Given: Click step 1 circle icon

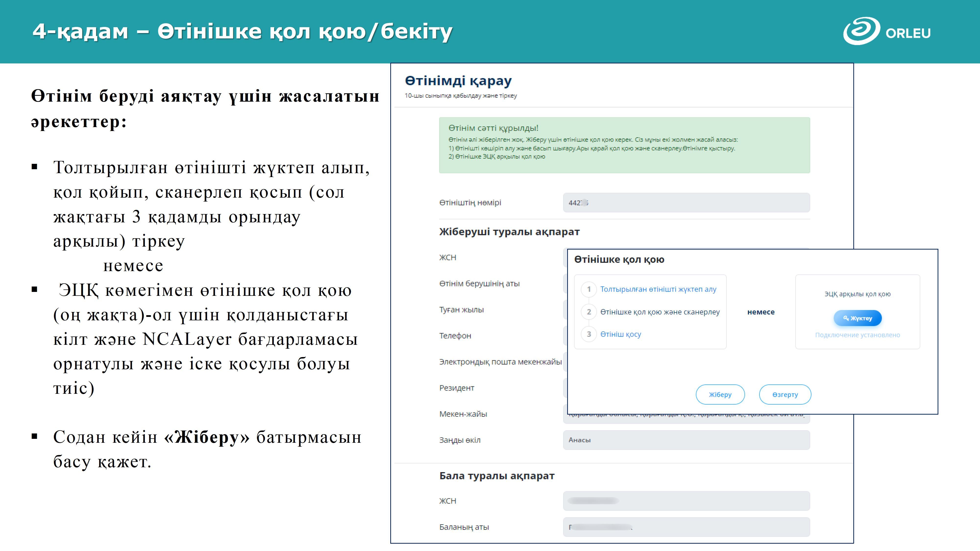Looking at the screenshot, I should [x=588, y=289].
